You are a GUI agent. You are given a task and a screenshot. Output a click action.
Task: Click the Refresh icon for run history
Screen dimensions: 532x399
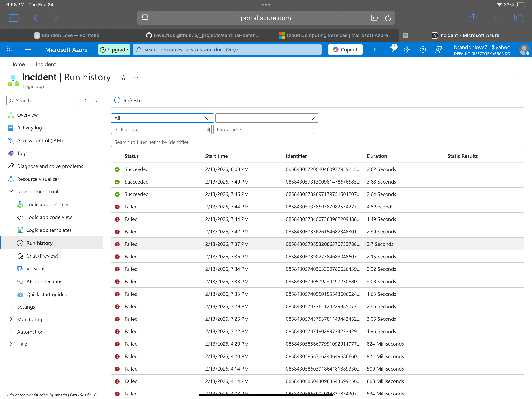point(117,100)
